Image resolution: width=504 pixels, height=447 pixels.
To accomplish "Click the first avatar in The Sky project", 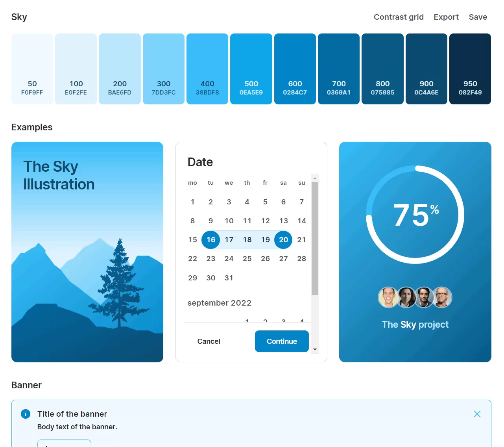I will (388, 297).
